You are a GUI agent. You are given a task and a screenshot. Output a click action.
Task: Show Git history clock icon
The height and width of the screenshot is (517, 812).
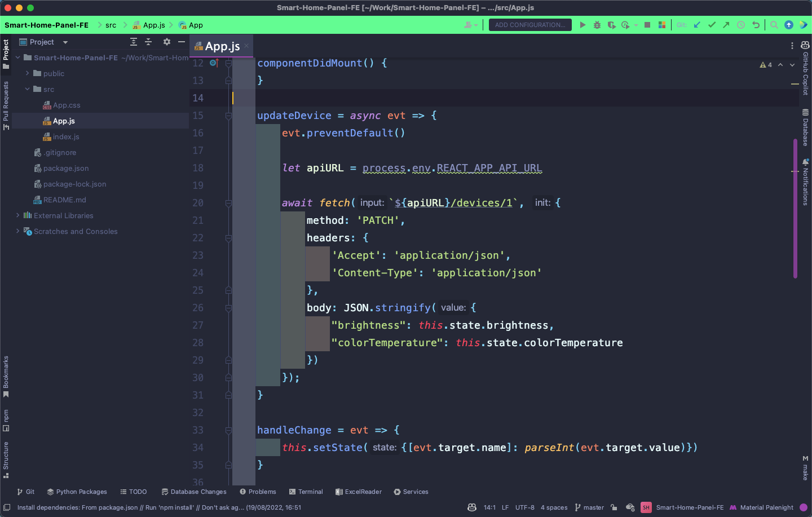click(741, 25)
